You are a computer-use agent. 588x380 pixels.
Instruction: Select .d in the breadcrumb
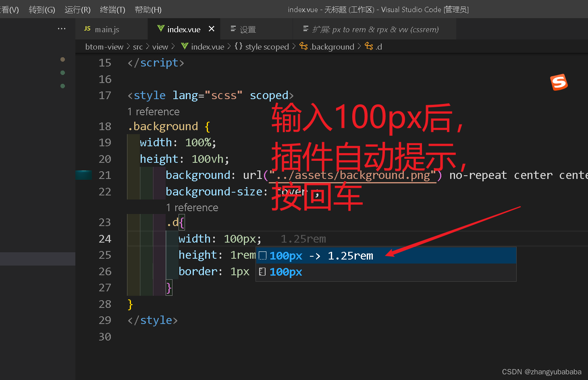pos(378,47)
